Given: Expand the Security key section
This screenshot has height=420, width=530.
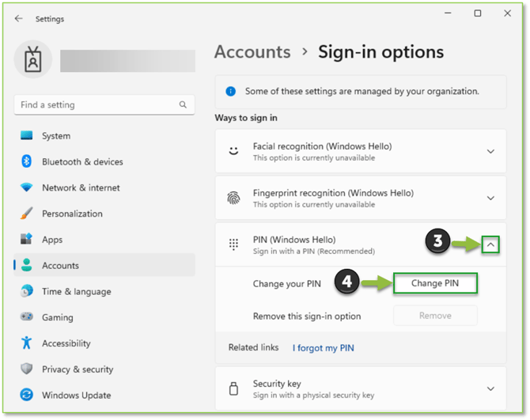Looking at the screenshot, I should [x=490, y=388].
